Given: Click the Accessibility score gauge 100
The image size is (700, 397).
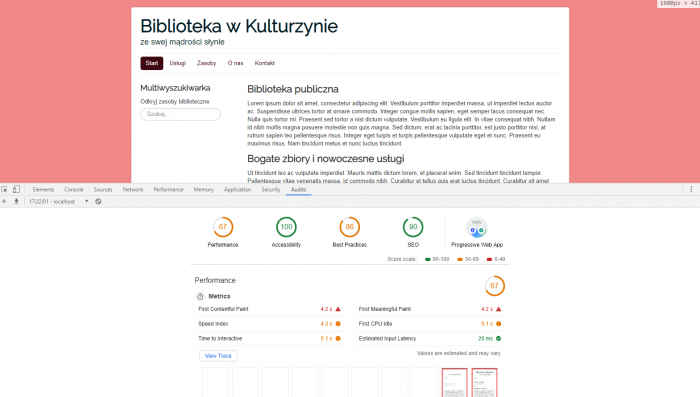Looking at the screenshot, I should coord(286,227).
